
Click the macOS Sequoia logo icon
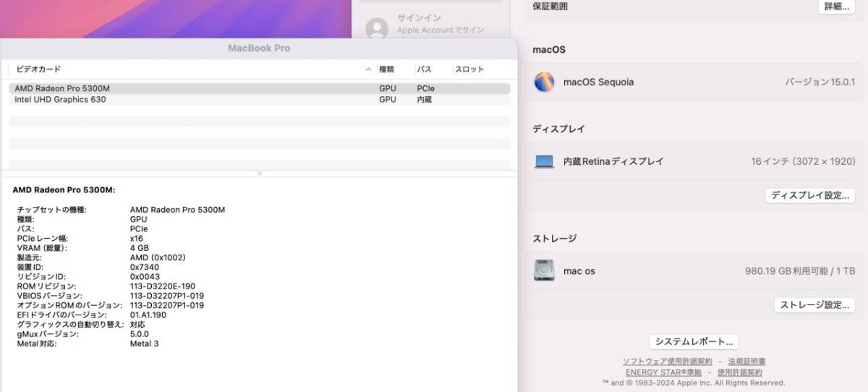544,82
